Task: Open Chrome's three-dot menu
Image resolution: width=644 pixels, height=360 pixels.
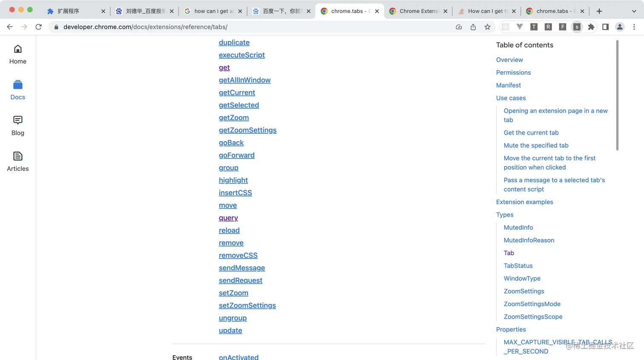Action: point(634,26)
